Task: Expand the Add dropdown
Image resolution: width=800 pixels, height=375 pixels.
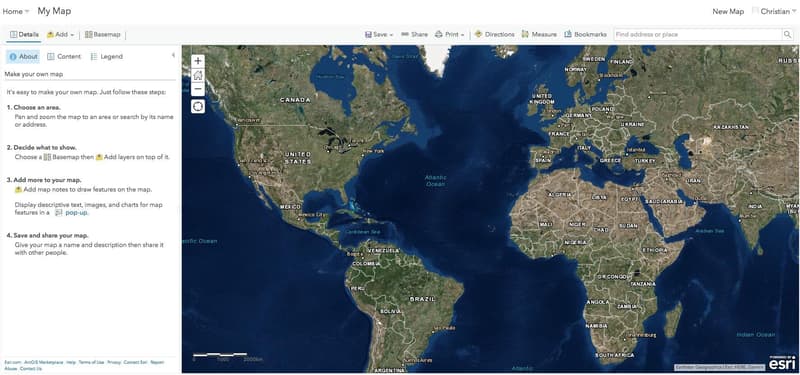Action: [x=61, y=35]
